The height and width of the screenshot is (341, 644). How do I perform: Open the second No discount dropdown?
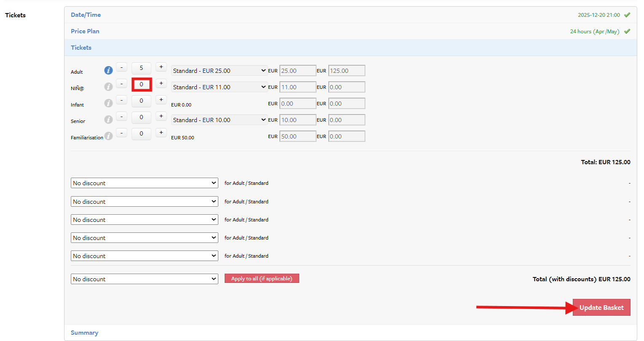coord(145,202)
